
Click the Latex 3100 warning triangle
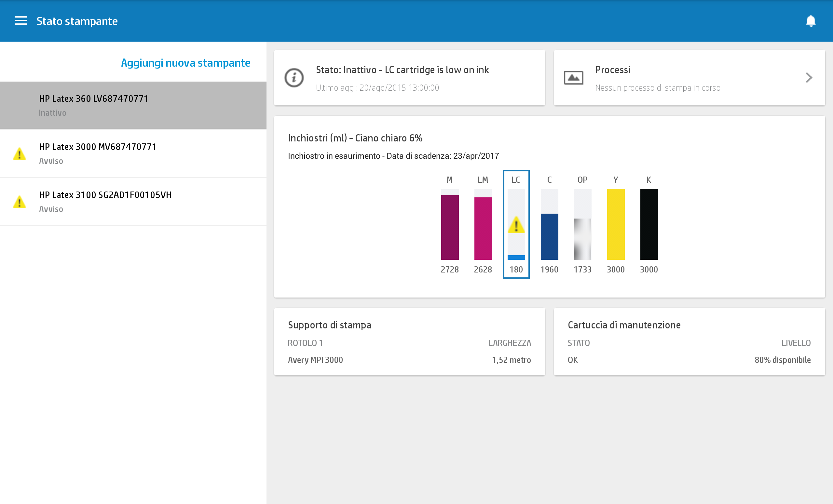(20, 202)
